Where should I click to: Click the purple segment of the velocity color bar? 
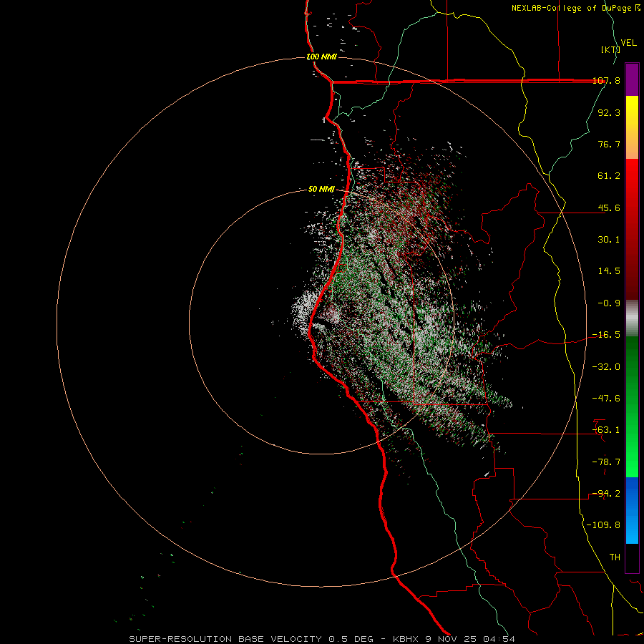[632, 79]
